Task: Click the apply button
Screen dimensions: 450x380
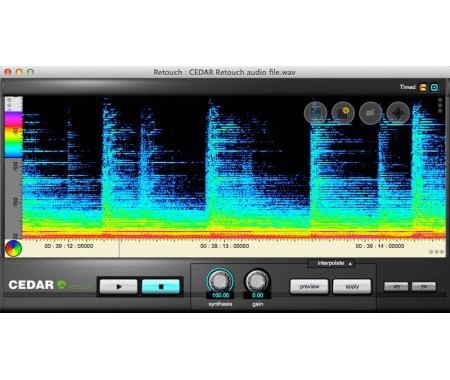Action: [352, 287]
